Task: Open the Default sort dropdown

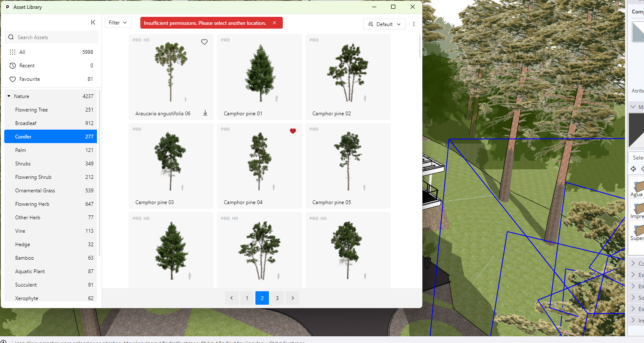Action: pyautogui.click(x=384, y=24)
